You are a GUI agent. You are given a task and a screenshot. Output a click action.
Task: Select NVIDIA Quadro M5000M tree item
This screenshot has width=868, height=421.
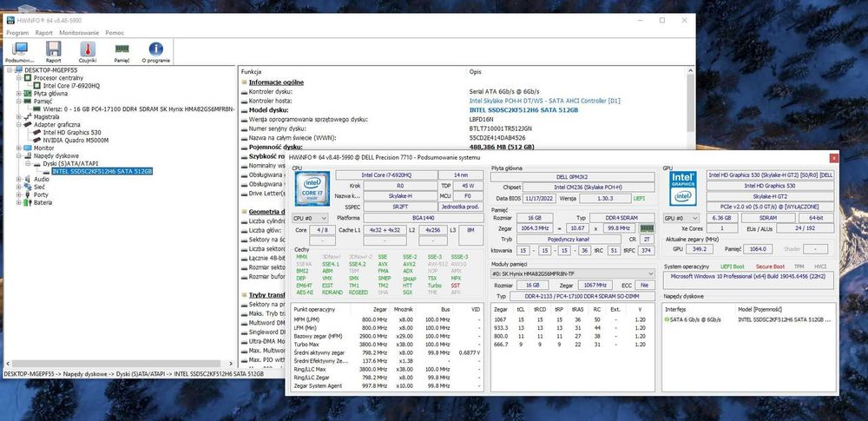point(76,140)
